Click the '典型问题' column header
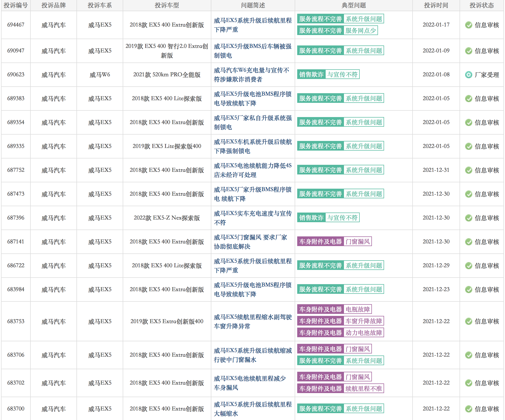Viewport: 505px width, 420px height. [354, 5]
